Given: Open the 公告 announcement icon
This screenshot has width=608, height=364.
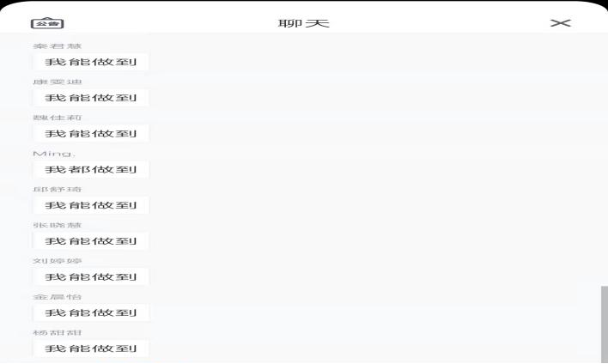Looking at the screenshot, I should click(x=47, y=23).
